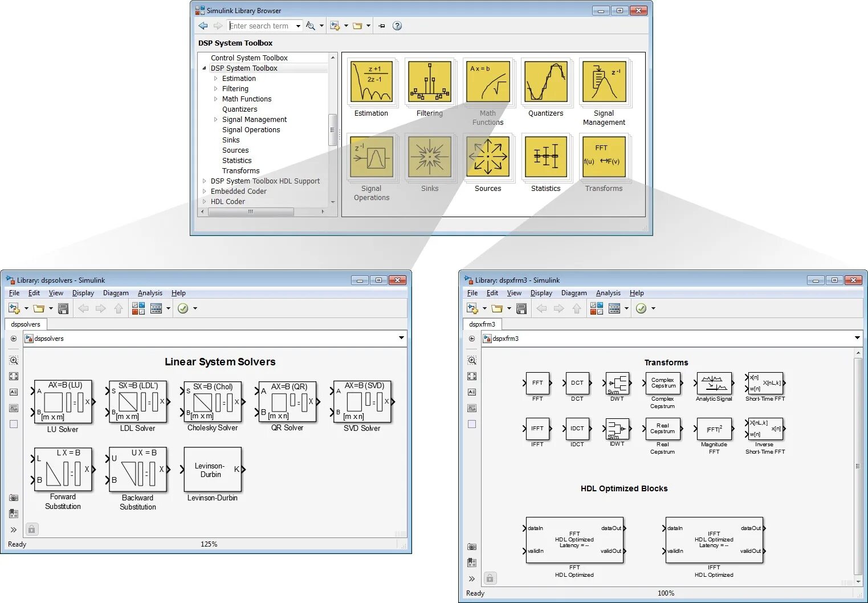Click Hide/Show Explorer Bar in dspsolvers
This screenshot has width=868, height=603.
14,338
